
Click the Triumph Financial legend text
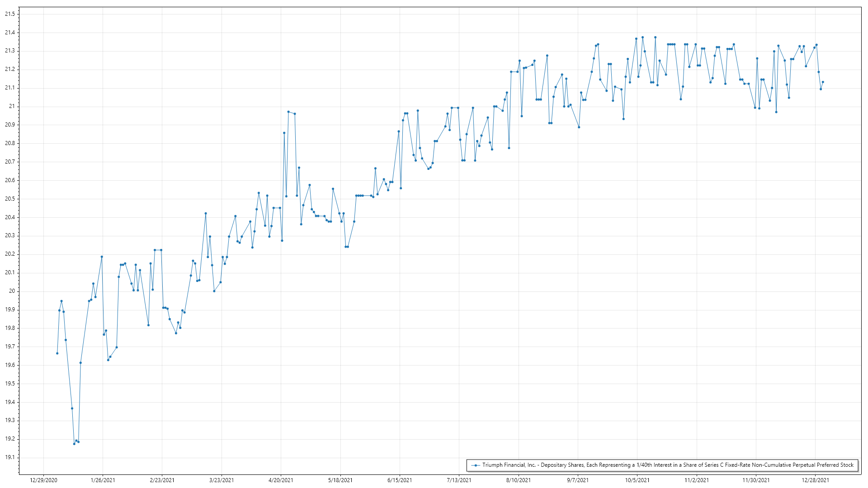point(668,465)
